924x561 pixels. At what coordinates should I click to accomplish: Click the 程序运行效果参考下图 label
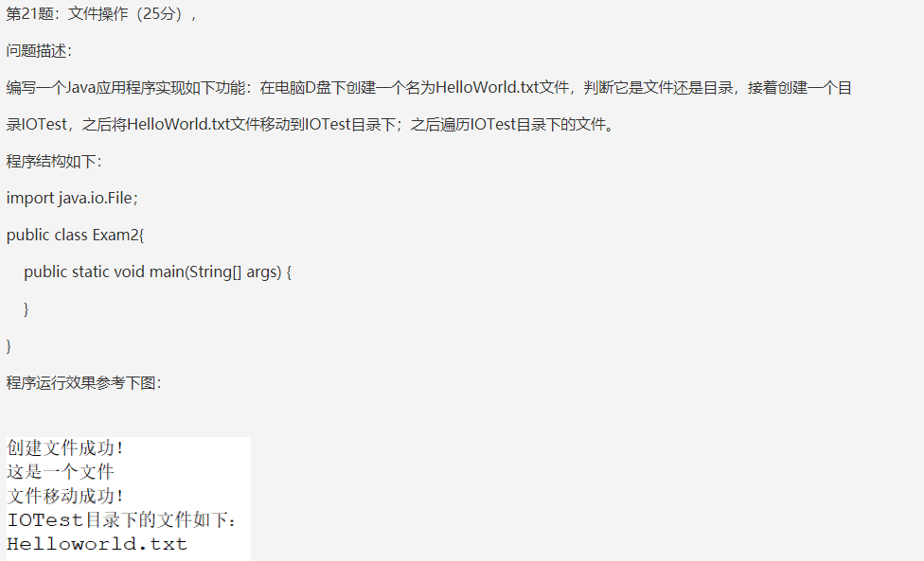pos(83,383)
